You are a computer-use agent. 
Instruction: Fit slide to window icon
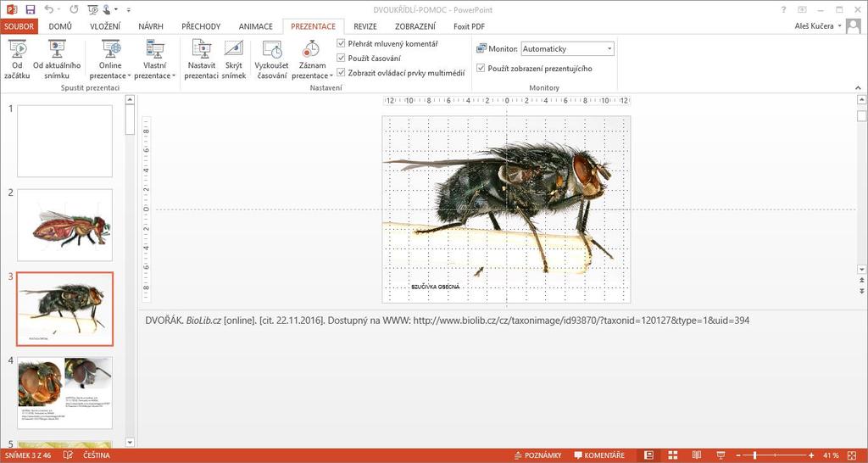click(853, 455)
